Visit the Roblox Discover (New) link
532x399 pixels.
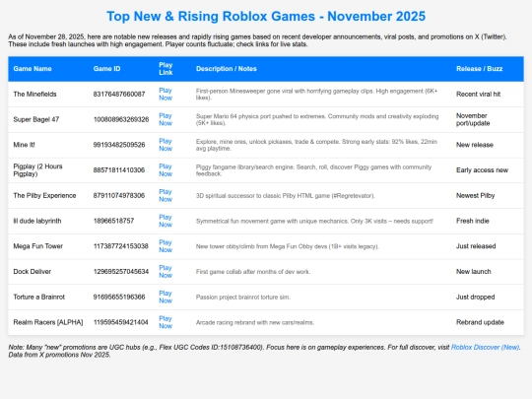tap(485, 347)
